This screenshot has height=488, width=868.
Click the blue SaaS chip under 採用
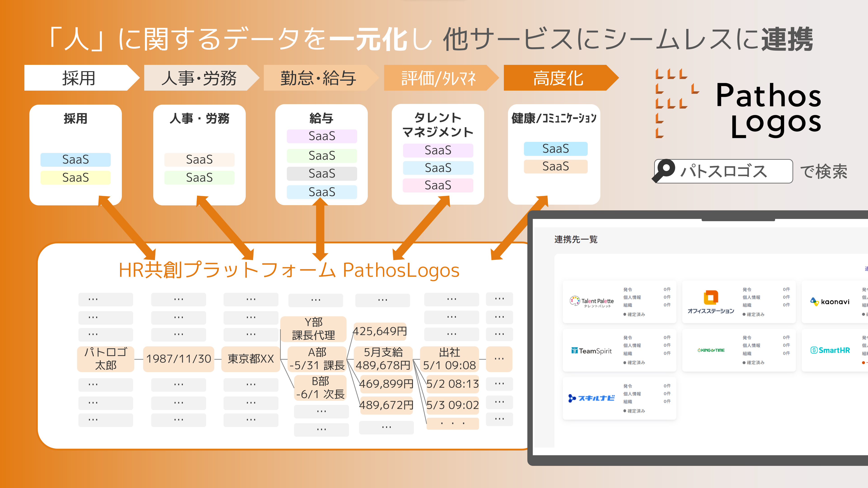(75, 160)
